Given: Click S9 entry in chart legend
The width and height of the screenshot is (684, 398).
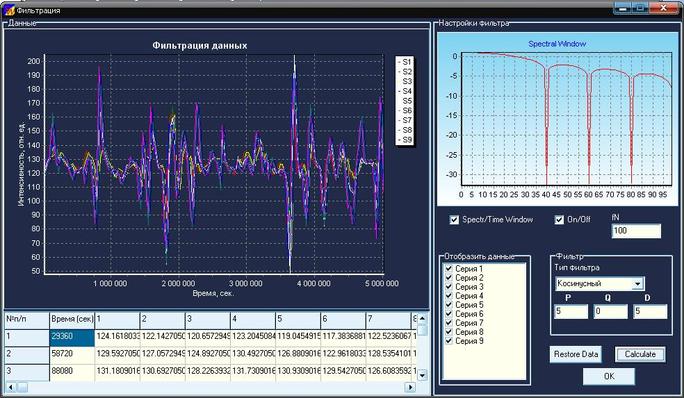Looking at the screenshot, I should coord(405,140).
